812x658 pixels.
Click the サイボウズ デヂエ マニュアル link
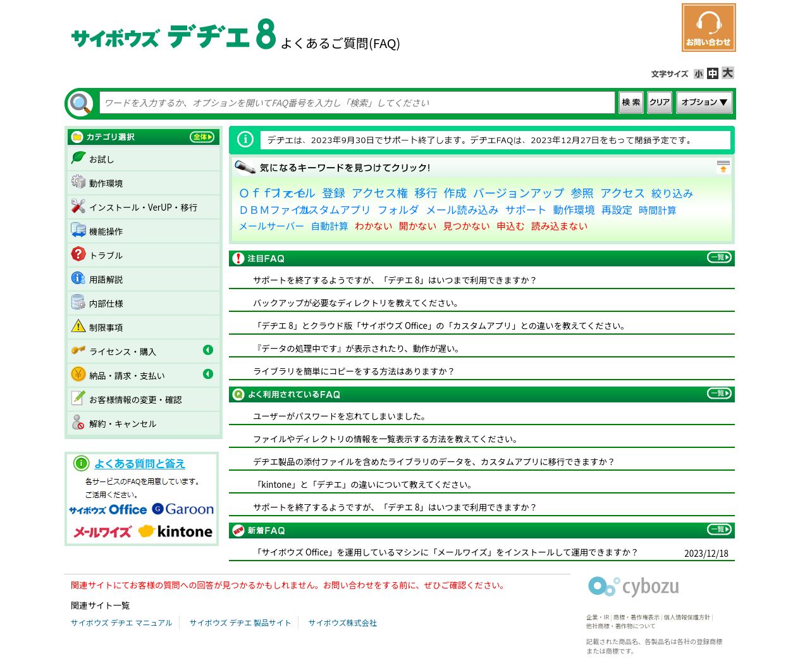click(x=121, y=623)
